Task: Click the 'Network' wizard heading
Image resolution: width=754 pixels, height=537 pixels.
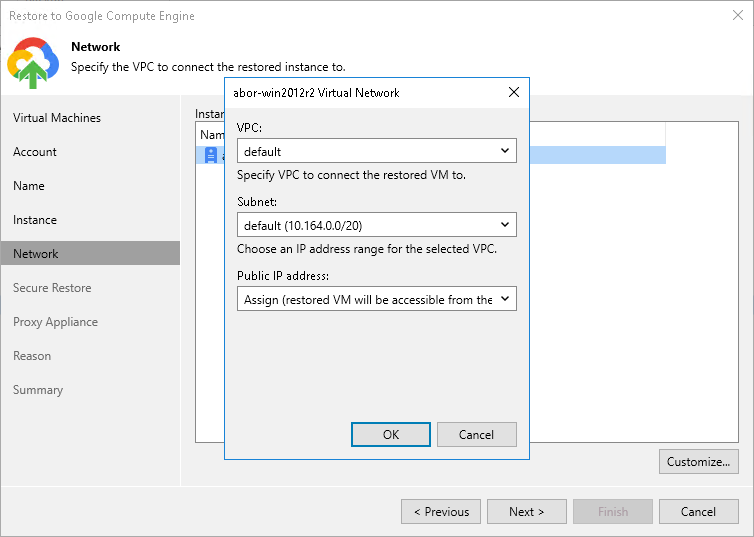Action: tap(95, 47)
